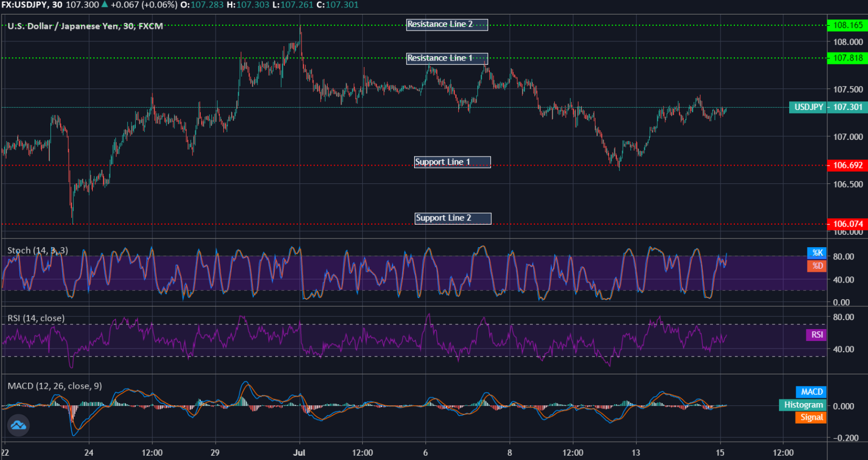Screen dimensions: 868x460
Task: Click the %K stochastic legend tag
Action: (x=817, y=253)
